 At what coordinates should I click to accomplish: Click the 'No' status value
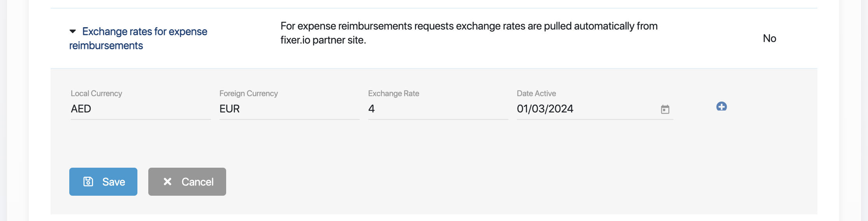(x=769, y=39)
